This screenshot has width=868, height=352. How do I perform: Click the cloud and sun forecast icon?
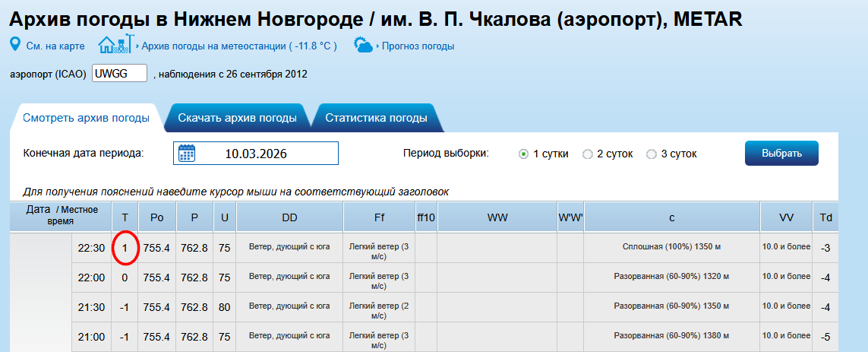click(364, 46)
